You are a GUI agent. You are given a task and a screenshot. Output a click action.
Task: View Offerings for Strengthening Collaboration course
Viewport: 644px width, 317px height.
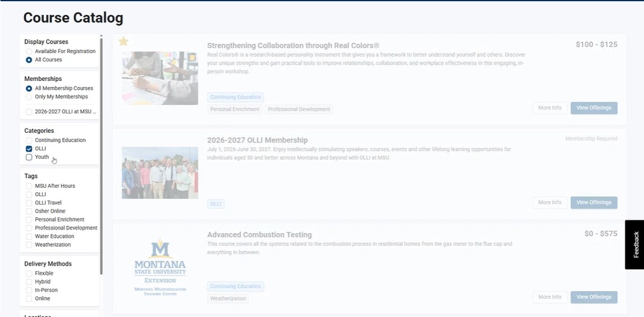593,108
